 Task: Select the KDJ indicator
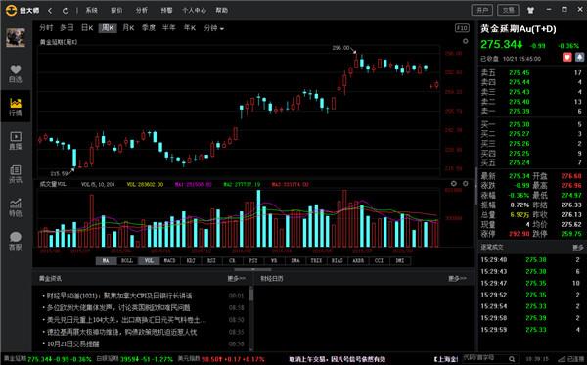tap(191, 260)
